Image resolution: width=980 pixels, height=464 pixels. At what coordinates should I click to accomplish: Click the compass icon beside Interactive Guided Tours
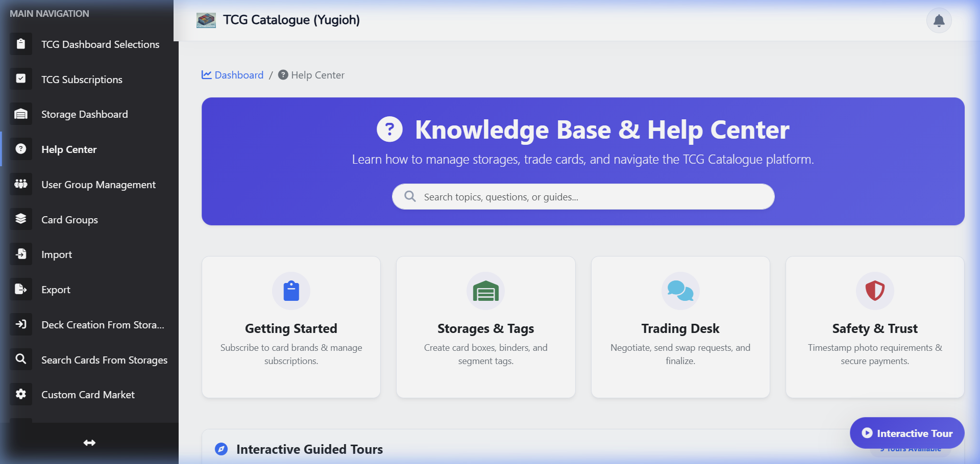(221, 449)
